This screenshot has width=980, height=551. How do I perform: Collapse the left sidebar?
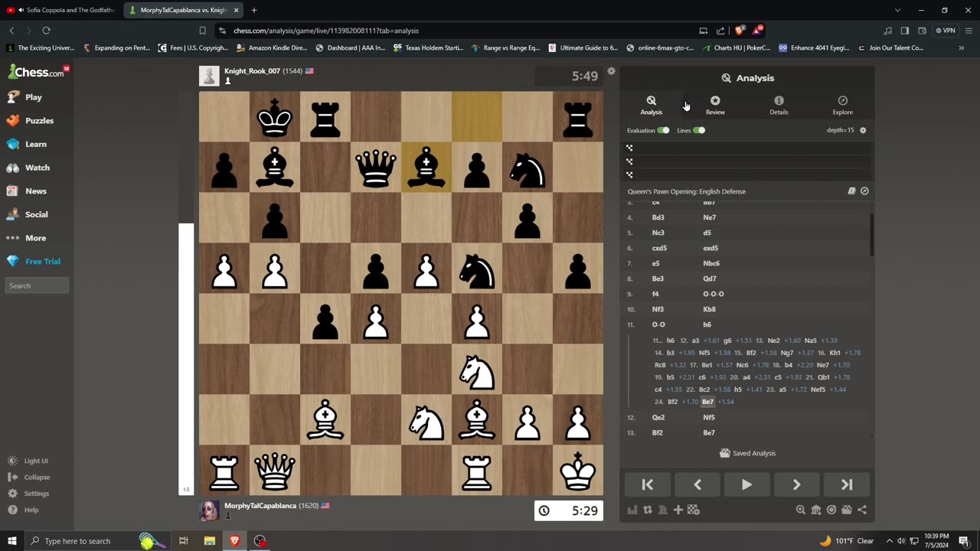pyautogui.click(x=37, y=477)
